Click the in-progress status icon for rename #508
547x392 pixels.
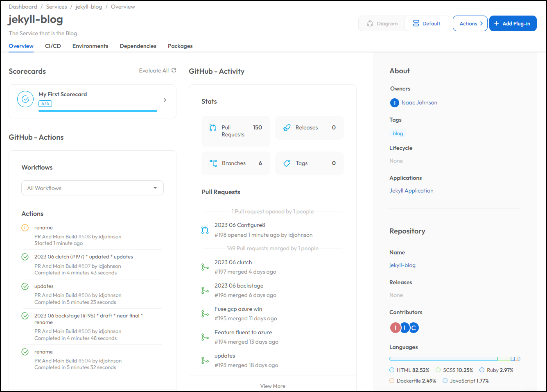click(25, 228)
